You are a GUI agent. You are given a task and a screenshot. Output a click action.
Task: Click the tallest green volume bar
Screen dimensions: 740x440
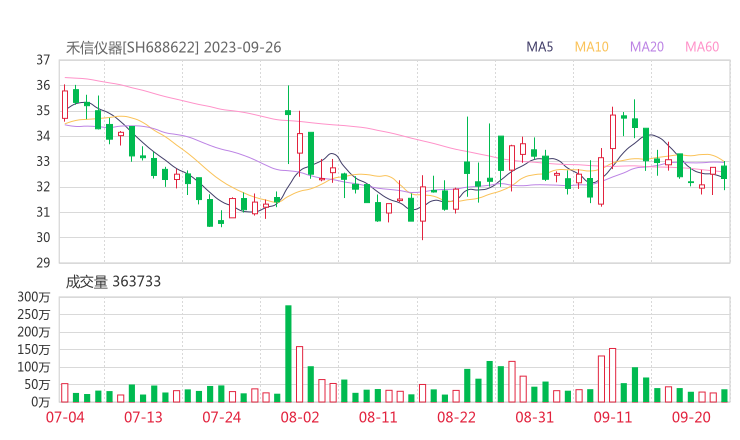[x=288, y=354]
